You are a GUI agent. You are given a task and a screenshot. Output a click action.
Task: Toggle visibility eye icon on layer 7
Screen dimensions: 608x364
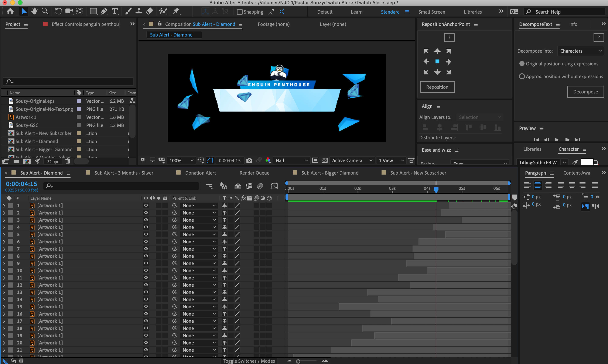click(146, 249)
